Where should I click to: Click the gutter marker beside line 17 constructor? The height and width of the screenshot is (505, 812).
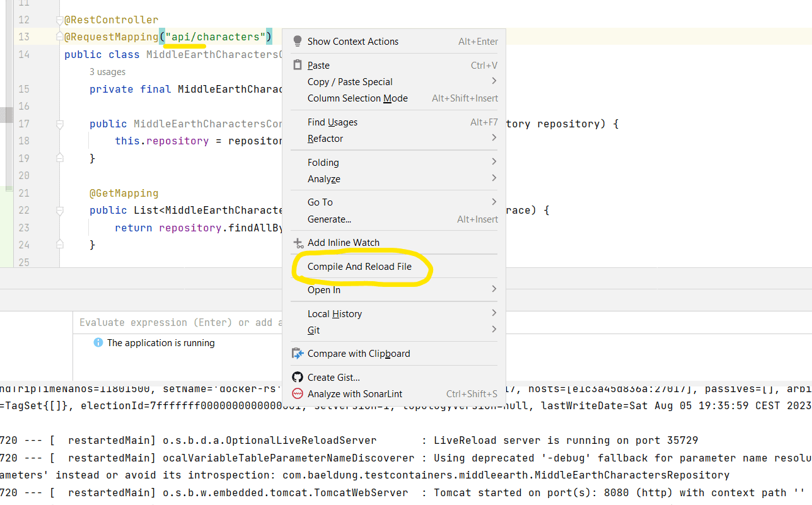pyautogui.click(x=59, y=124)
